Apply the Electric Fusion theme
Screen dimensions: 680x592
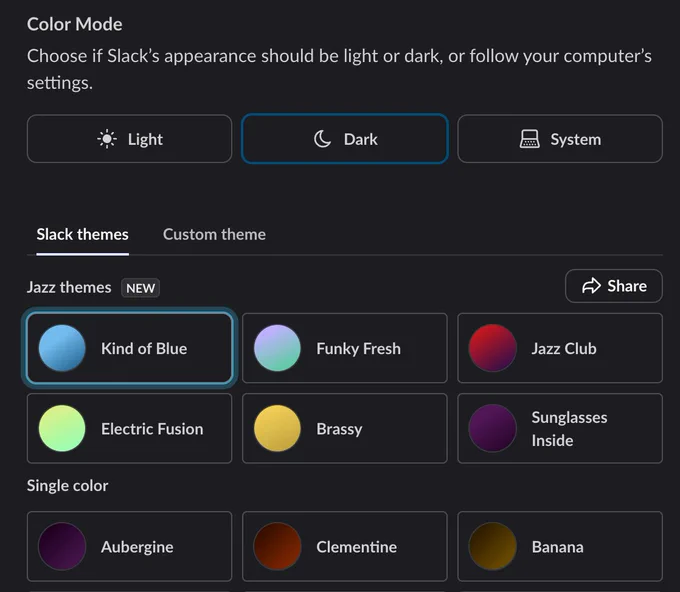(129, 428)
